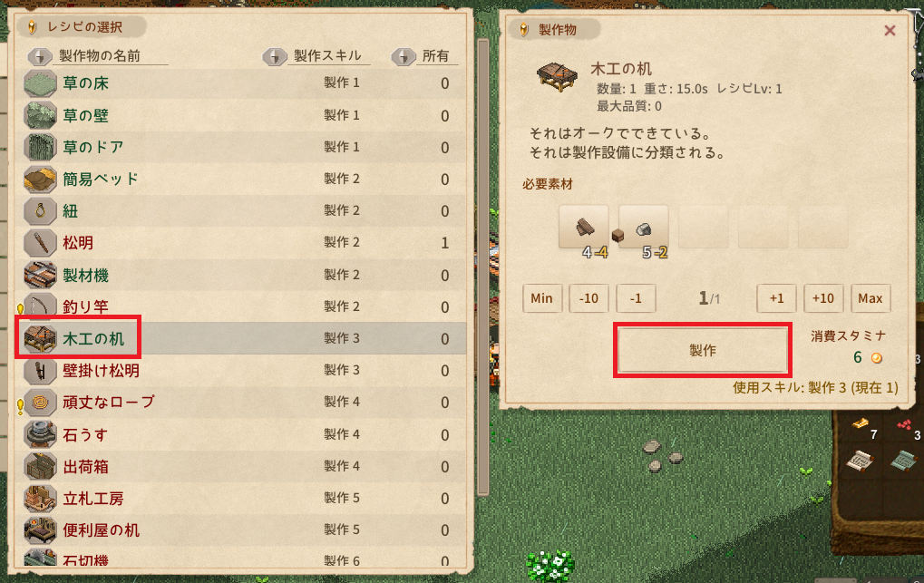Select the 出荷箱 shipping box icon
Screen dimensions: 924x583
point(40,467)
